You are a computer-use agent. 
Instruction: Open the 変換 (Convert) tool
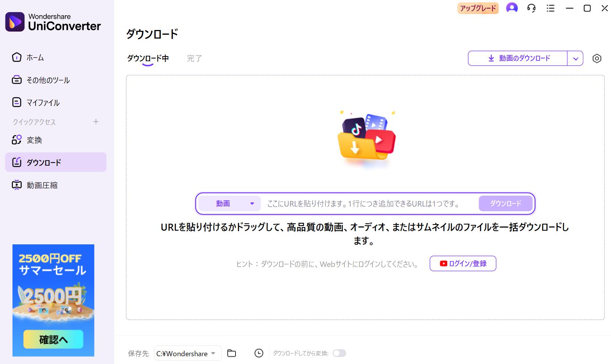click(x=55, y=140)
